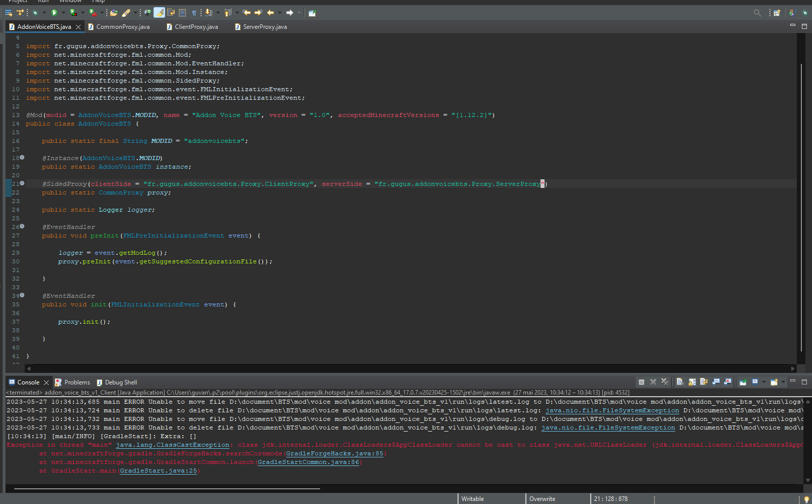Click the Open Perspective icon

pos(777,13)
